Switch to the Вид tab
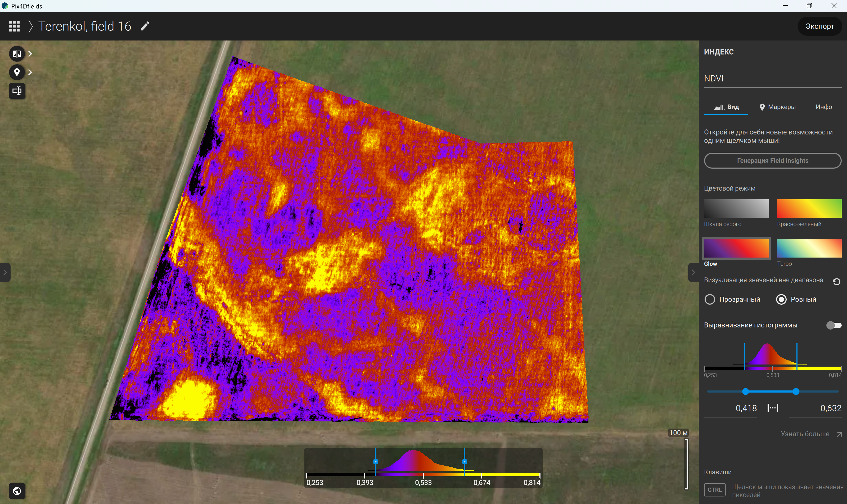Viewport: 847px width, 504px height. 726,107
